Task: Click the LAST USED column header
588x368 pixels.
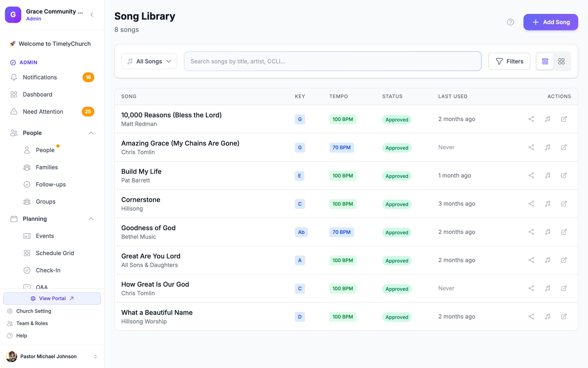Action: [x=453, y=96]
